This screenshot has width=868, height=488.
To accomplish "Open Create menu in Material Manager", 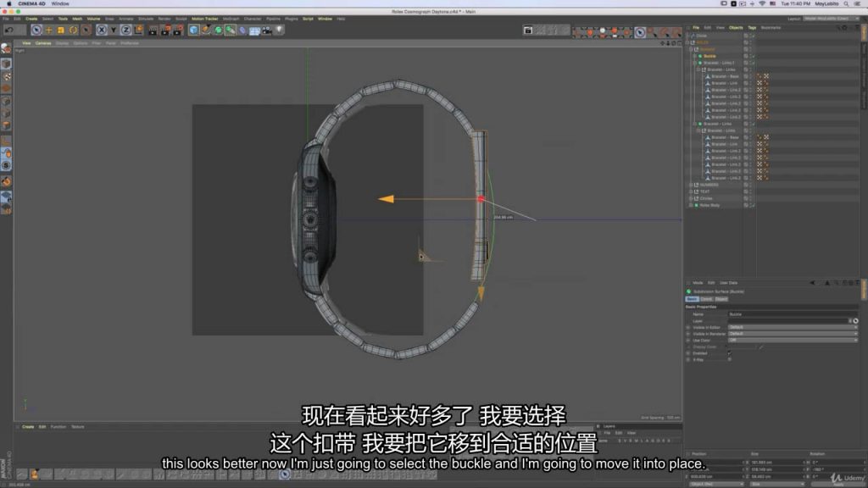I will click(x=28, y=427).
